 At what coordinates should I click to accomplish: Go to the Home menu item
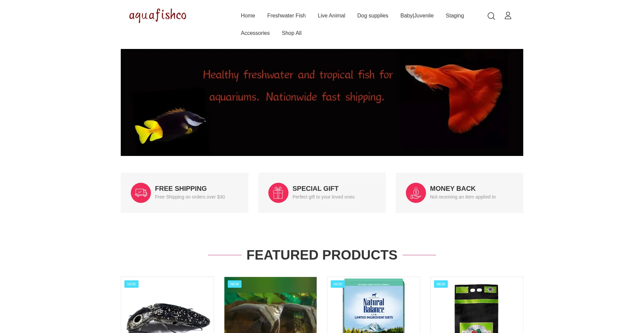[x=248, y=15]
